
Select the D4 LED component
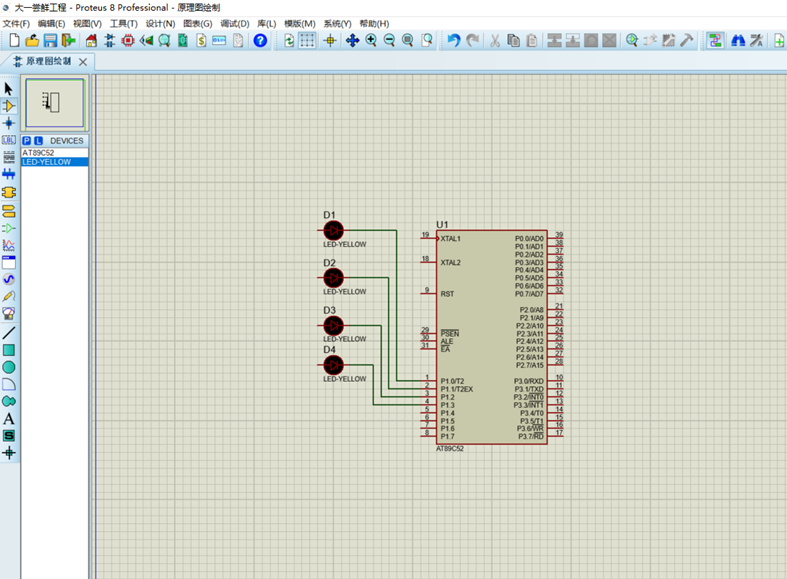333,365
